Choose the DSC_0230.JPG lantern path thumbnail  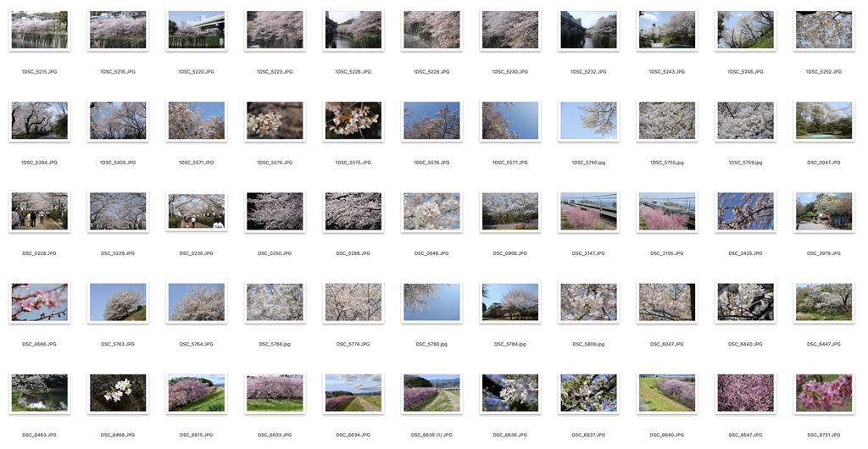tap(197, 211)
